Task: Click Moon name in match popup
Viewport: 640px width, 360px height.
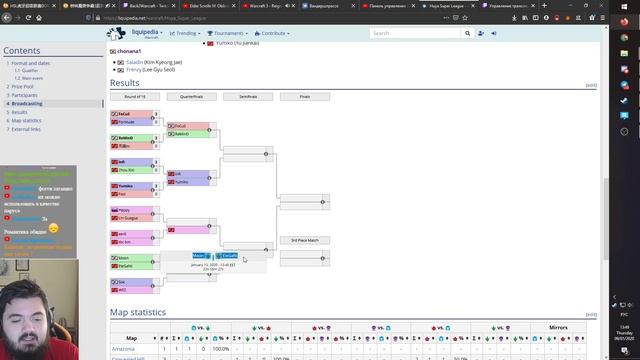Action: pyautogui.click(x=198, y=256)
